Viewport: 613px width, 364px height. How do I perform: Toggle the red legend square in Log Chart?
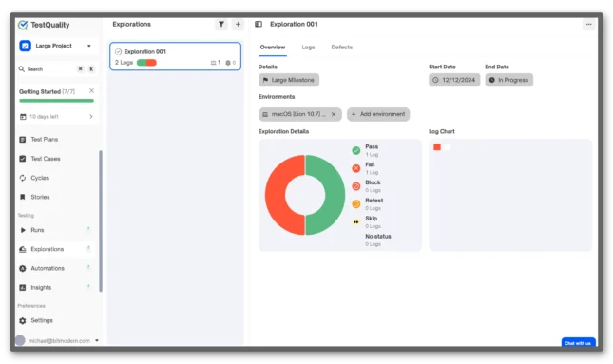click(x=437, y=147)
